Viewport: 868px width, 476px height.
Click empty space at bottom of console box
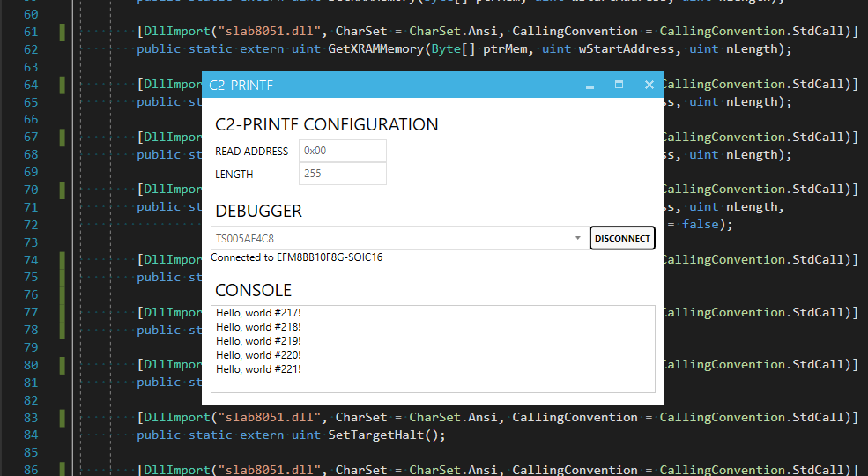(x=432, y=383)
